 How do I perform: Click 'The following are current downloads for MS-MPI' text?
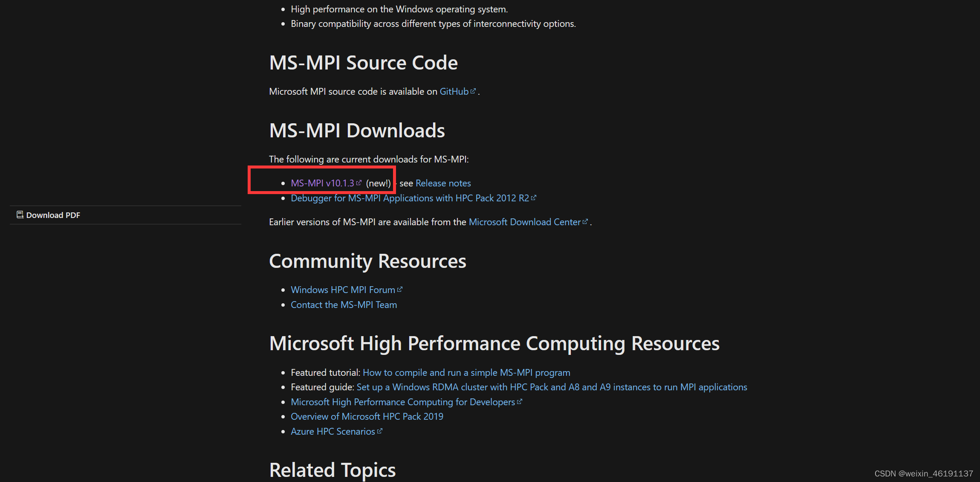[x=369, y=159]
